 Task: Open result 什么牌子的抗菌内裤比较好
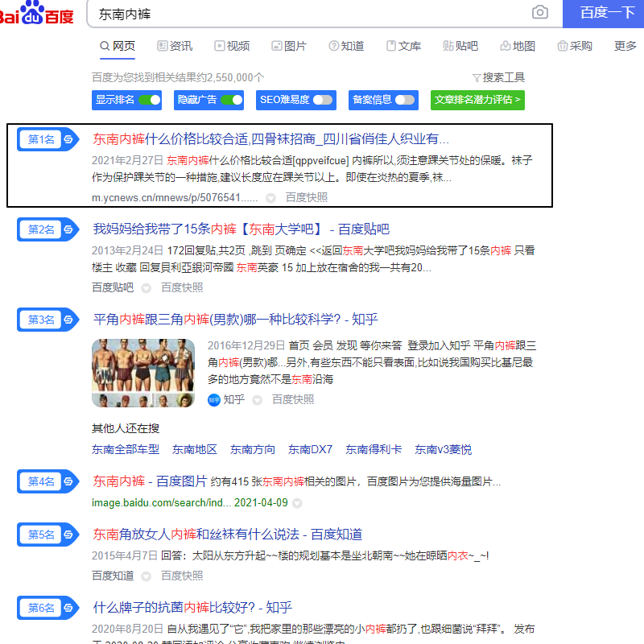coord(192,607)
